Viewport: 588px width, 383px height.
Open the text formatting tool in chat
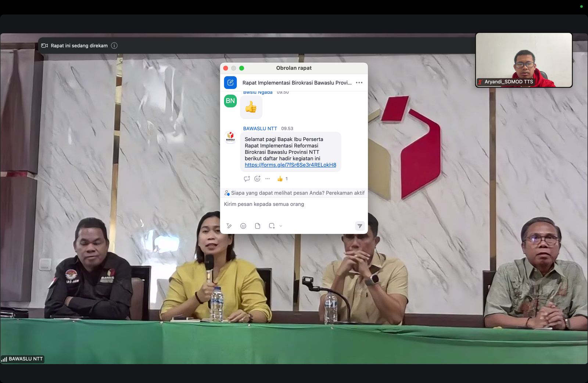229,226
